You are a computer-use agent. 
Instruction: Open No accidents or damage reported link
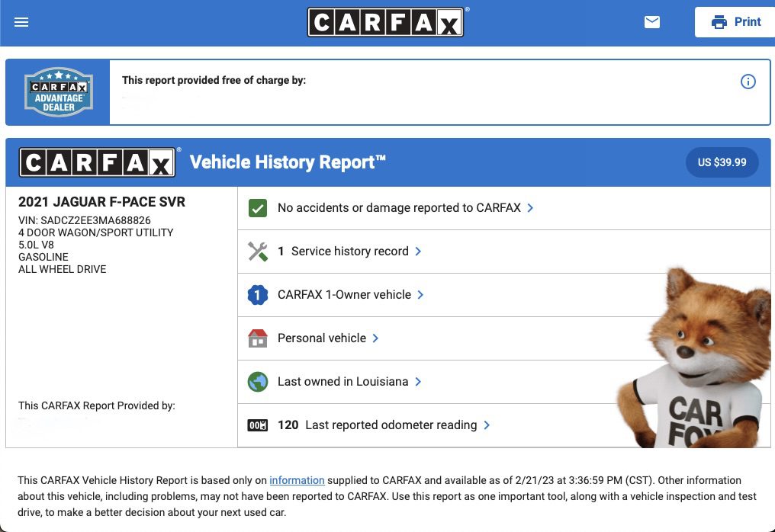click(x=400, y=208)
